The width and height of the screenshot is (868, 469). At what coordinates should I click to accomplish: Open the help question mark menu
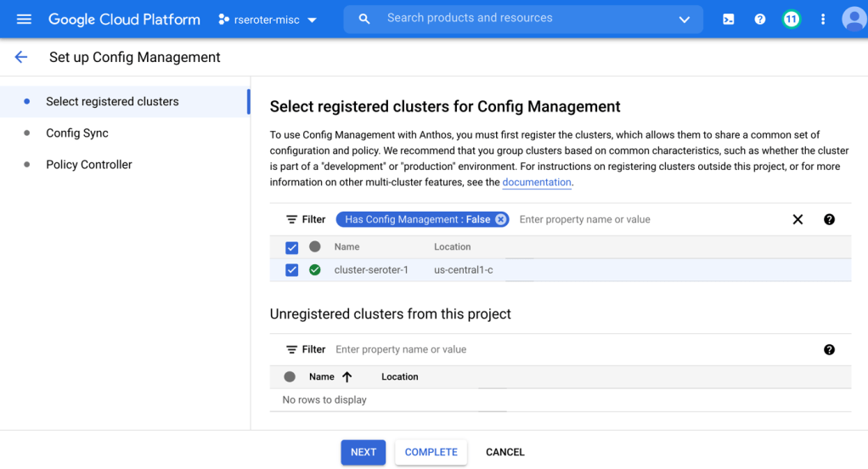tap(760, 19)
